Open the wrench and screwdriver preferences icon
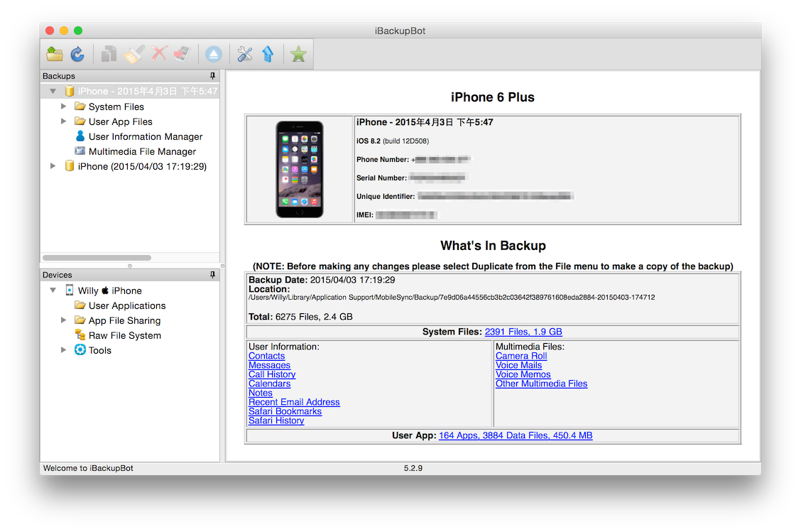The image size is (801, 532). pos(245,54)
